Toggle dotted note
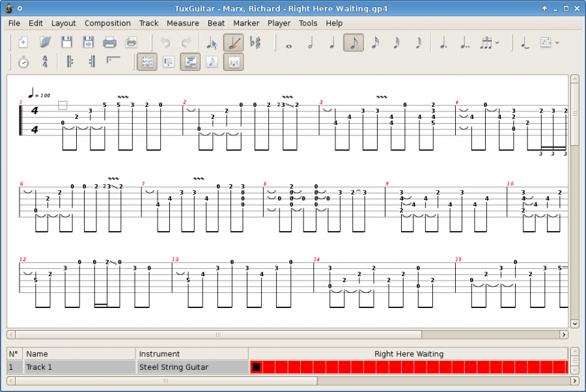 pyautogui.click(x=443, y=42)
